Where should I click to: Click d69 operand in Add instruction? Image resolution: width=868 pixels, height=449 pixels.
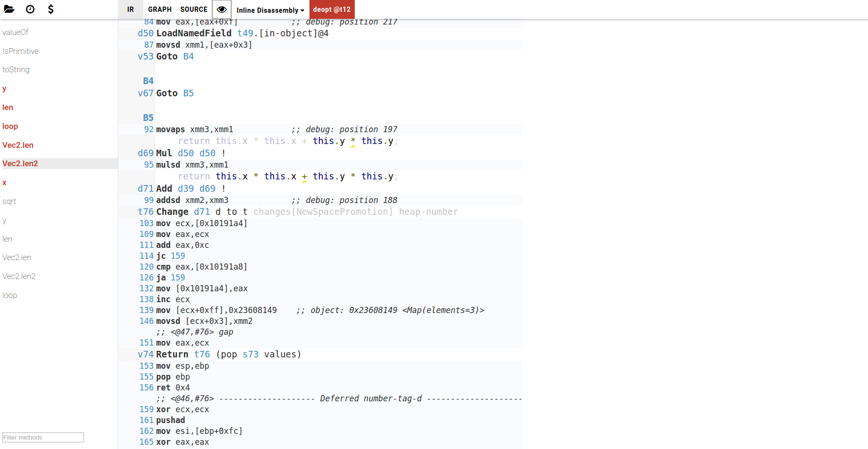(x=207, y=188)
